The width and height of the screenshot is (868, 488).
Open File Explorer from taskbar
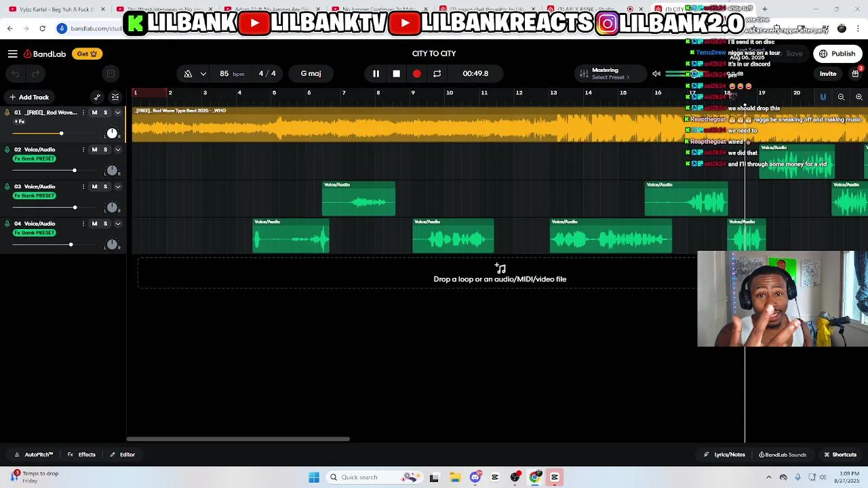(455, 477)
